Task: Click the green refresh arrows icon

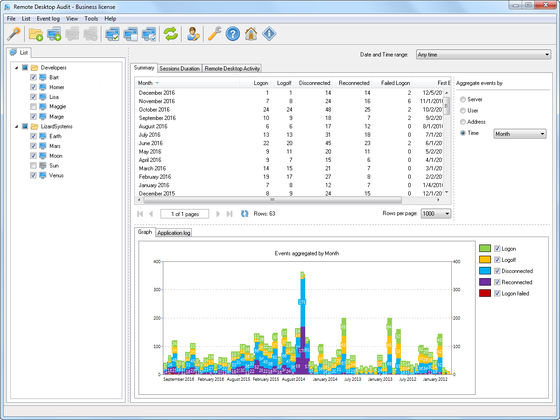Action: 171,34
